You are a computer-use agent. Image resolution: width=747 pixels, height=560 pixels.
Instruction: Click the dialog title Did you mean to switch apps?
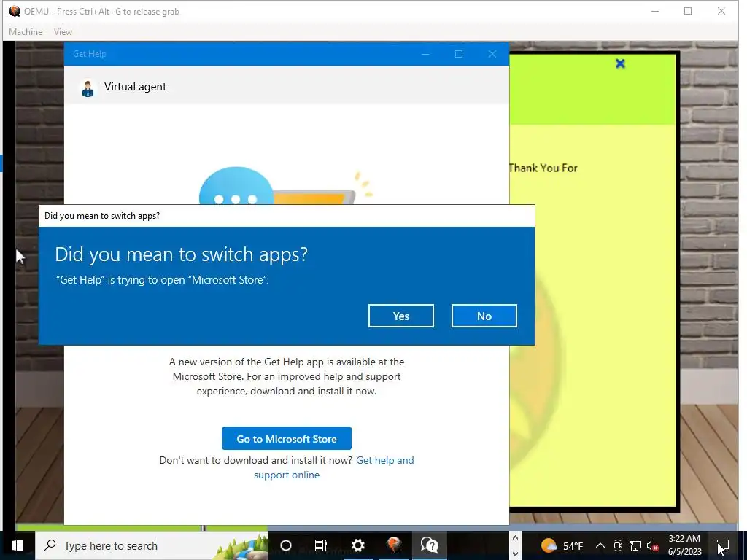(x=102, y=216)
